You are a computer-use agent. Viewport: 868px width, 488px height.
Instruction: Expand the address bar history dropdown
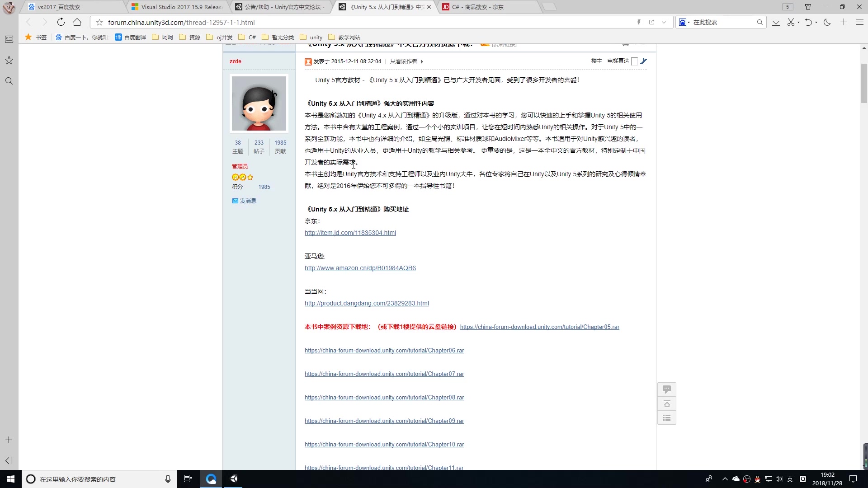coord(664,22)
